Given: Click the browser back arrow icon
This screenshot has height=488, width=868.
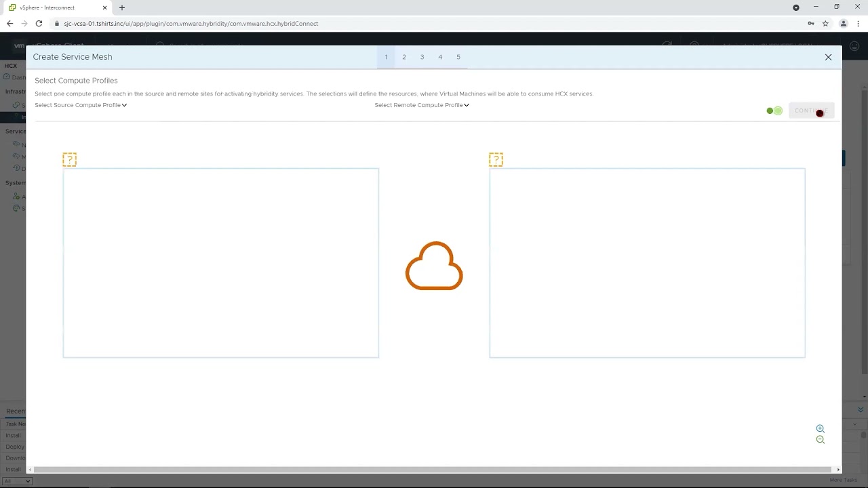Looking at the screenshot, I should (9, 23).
